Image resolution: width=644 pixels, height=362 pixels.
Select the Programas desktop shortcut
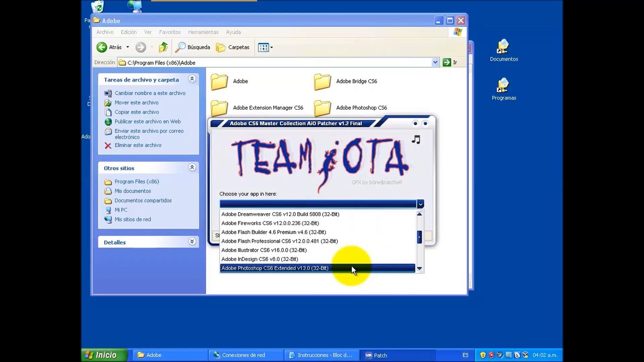coord(504,89)
